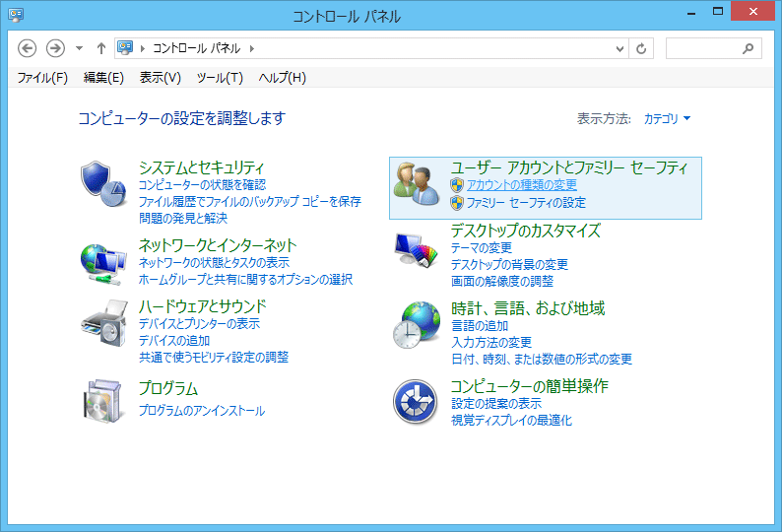Click 設定の提案の表示 link
The height and width of the screenshot is (532, 782).
point(496,404)
